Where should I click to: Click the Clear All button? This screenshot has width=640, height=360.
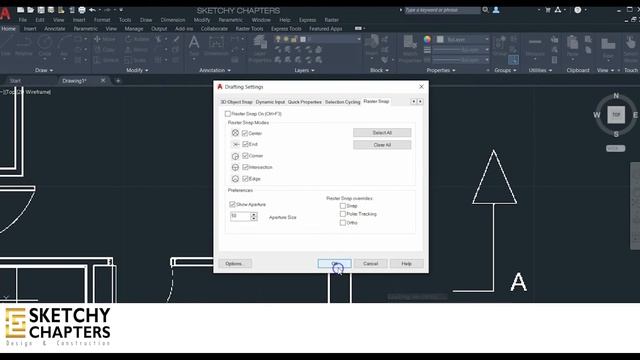382,145
